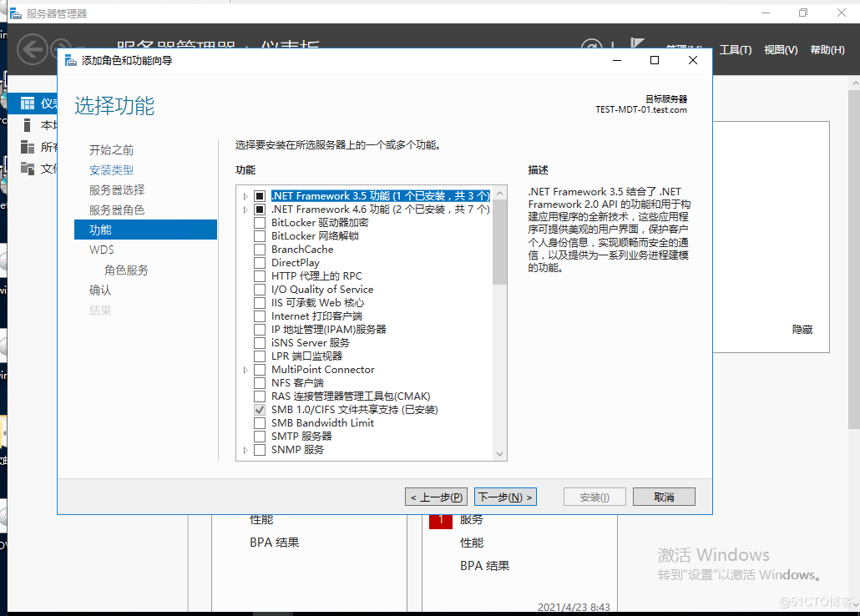Select .NET Framework 4.6 功能 row text
860x616 pixels.
pos(380,210)
